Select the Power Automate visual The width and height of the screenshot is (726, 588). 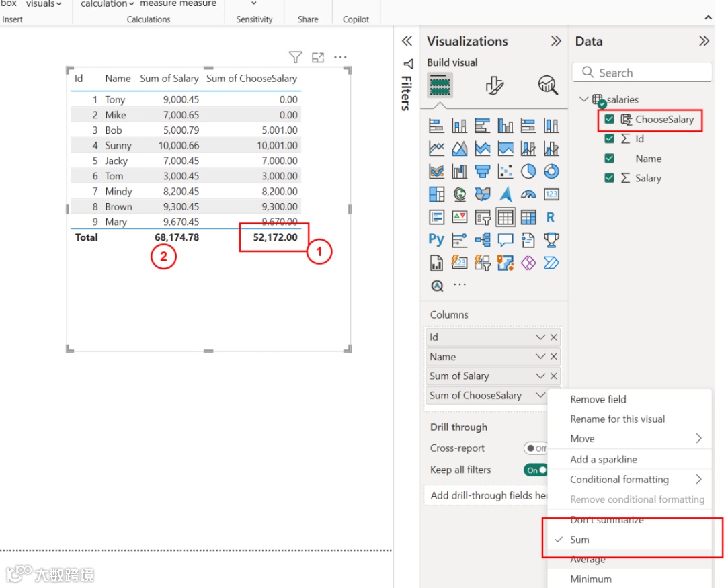(551, 263)
